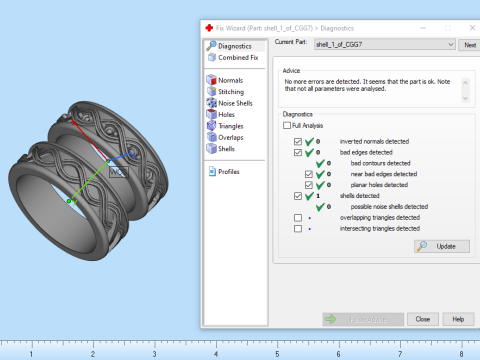Toggle inverted normals detected checkbox
The height and width of the screenshot is (360, 480).
298,142
